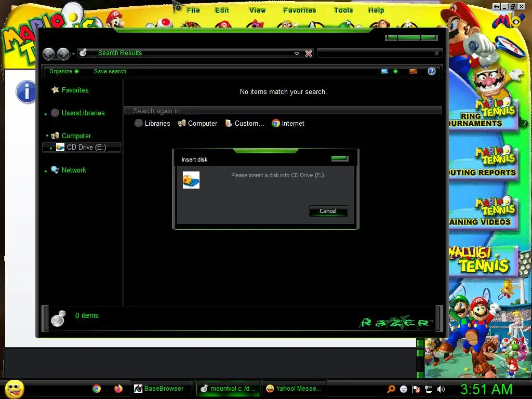The width and height of the screenshot is (532, 399).
Task: Switch to Yahoo! Messenger taskbar button
Action: point(294,389)
